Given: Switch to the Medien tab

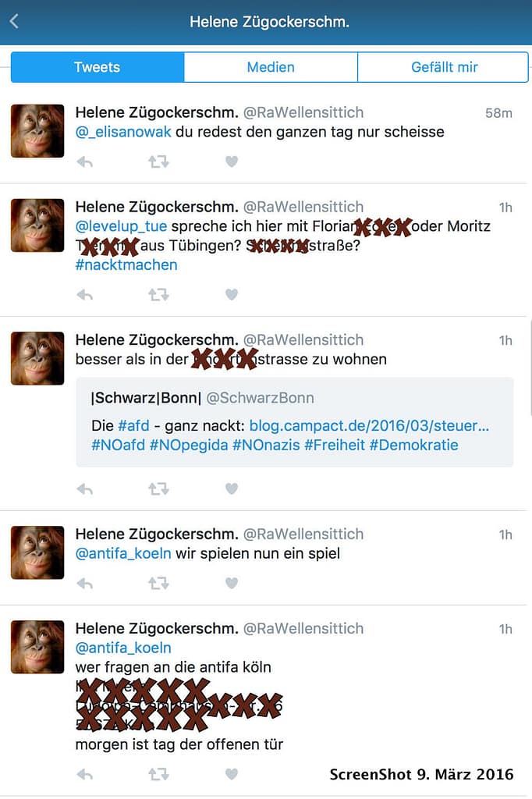Looking at the screenshot, I should (x=270, y=67).
